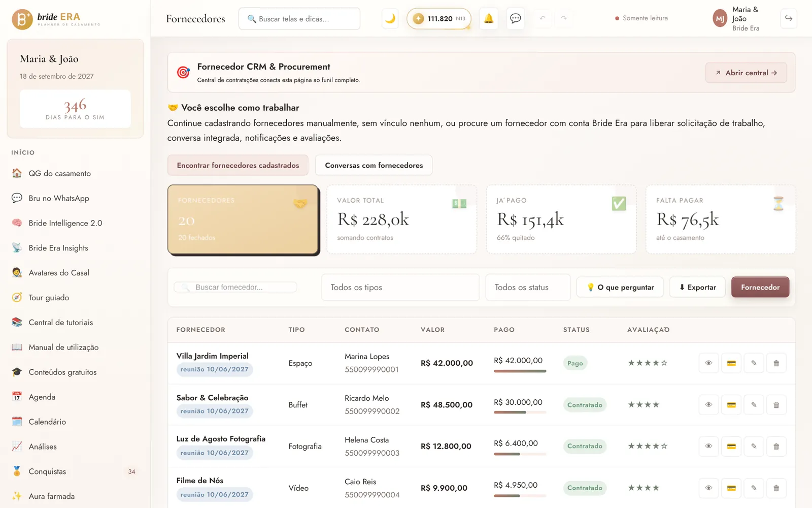The image size is (812, 508).
Task: Click the logout arrow icon
Action: [x=789, y=19]
